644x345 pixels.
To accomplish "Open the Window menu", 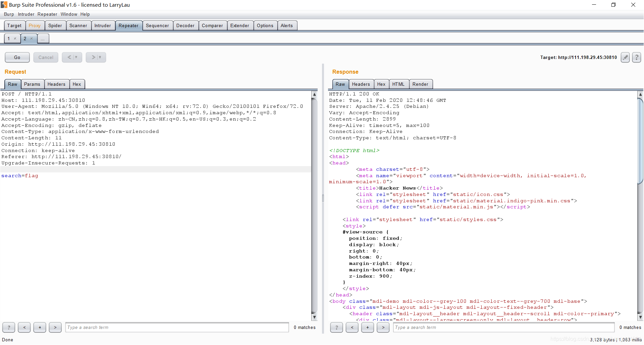I will [69, 14].
